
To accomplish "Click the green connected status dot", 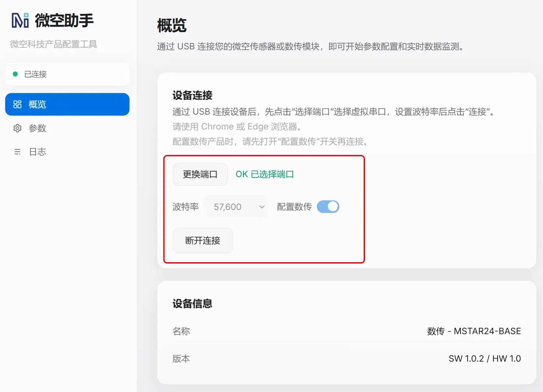I will [x=15, y=74].
